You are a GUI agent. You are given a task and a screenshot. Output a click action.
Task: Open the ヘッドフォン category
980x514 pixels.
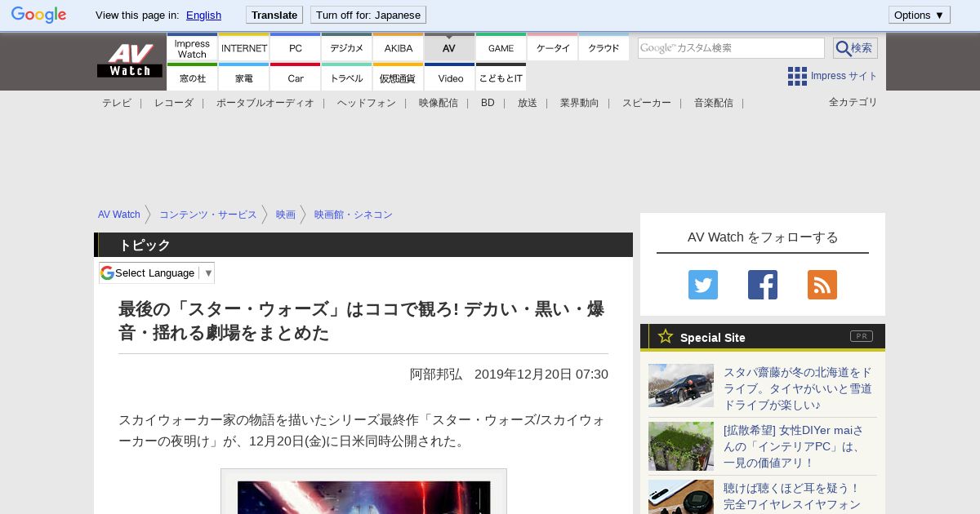coord(367,103)
